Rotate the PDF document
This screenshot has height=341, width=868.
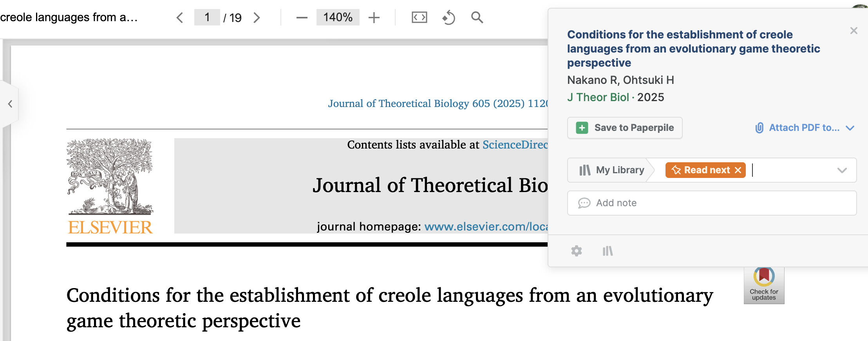coord(448,18)
